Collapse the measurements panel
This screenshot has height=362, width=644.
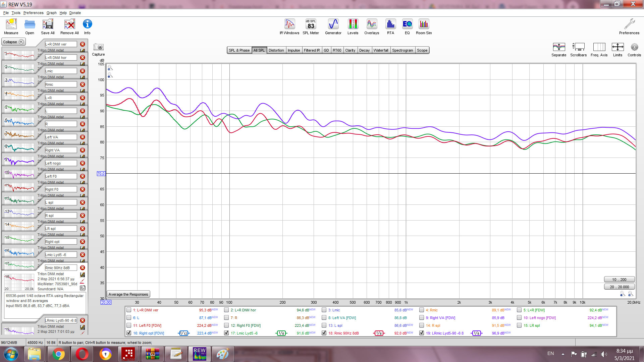pyautogui.click(x=13, y=42)
